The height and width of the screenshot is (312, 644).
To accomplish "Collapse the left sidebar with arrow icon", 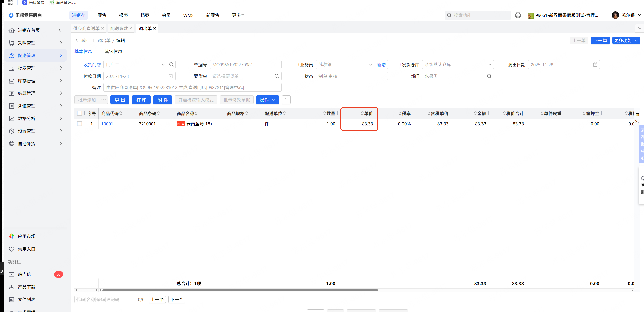I will coord(60,30).
